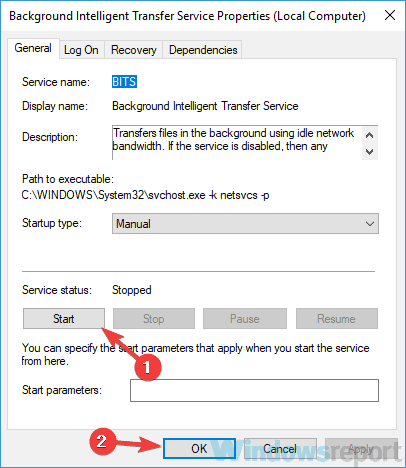Click the highlighted BITS service name
This screenshot has width=406, height=468.
click(124, 82)
